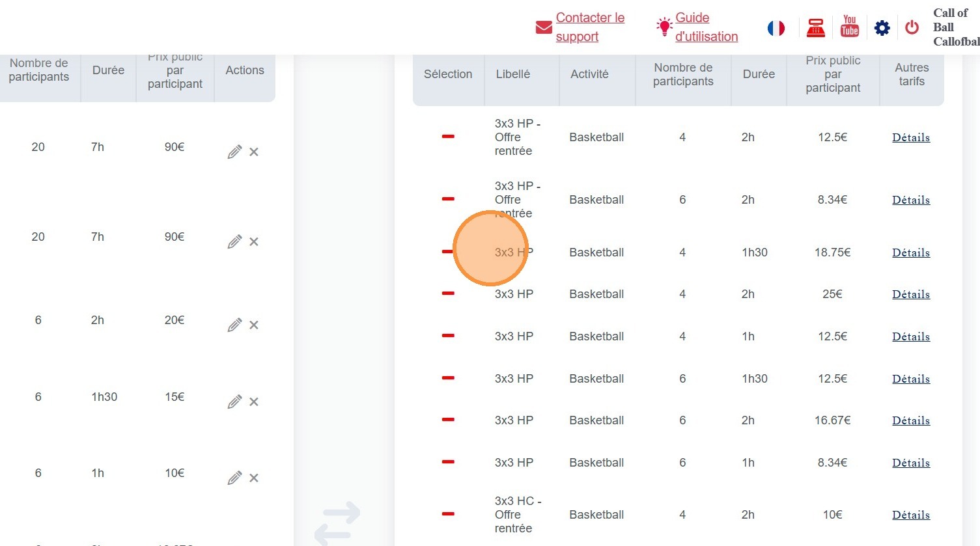Click the swap arrows transfer icon
Screen dimensions: 980x546
point(337,522)
